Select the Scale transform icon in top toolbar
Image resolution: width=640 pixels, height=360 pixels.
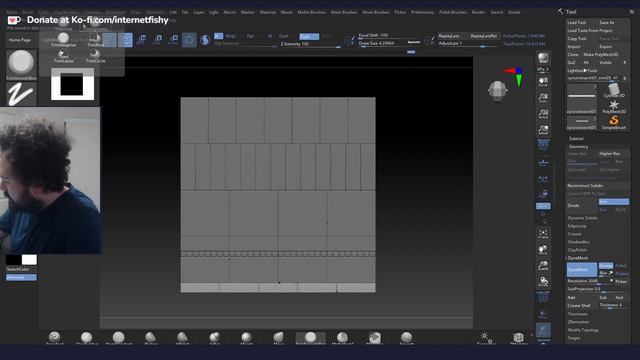tap(158, 40)
